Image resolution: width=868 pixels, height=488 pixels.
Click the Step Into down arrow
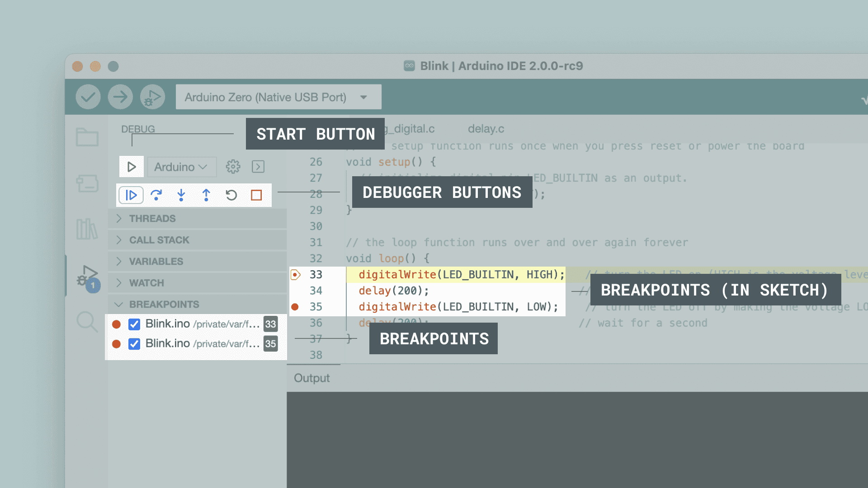pos(181,195)
